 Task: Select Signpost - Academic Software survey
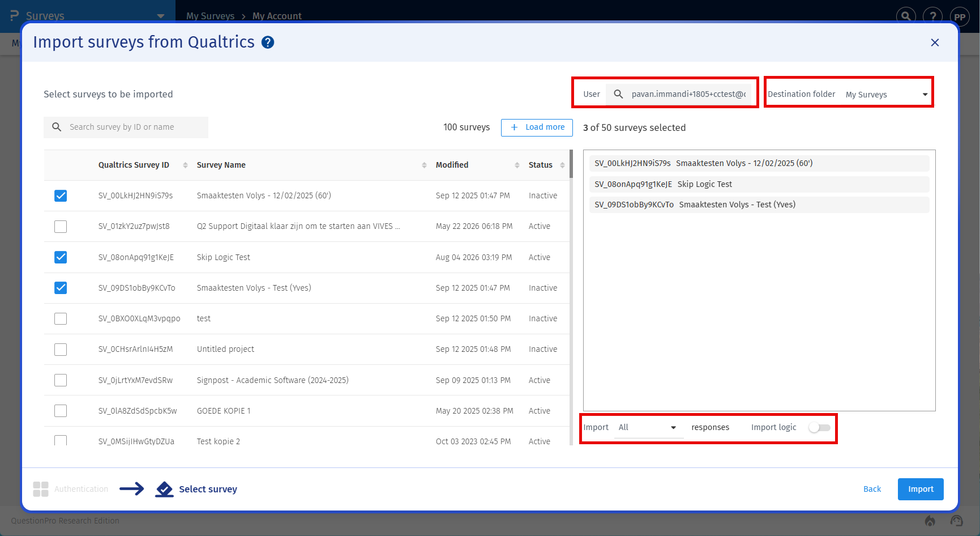pos(61,380)
